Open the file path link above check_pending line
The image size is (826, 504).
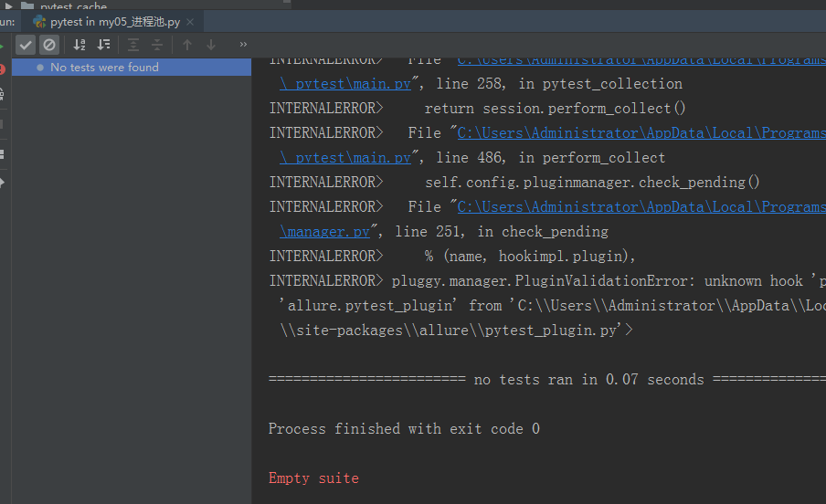coord(641,206)
